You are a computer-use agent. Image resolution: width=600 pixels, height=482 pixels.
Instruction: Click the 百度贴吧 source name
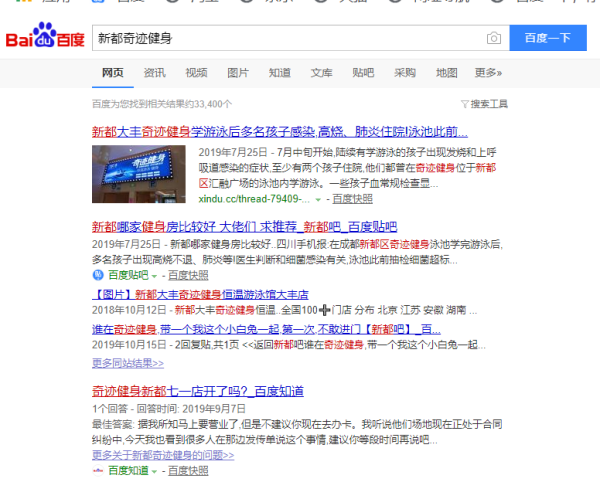tap(128, 275)
